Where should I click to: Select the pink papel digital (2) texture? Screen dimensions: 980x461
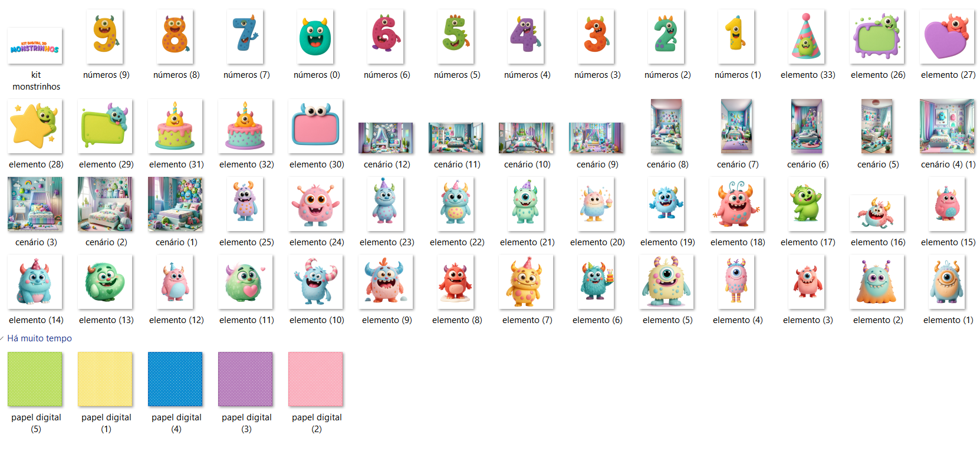point(315,379)
